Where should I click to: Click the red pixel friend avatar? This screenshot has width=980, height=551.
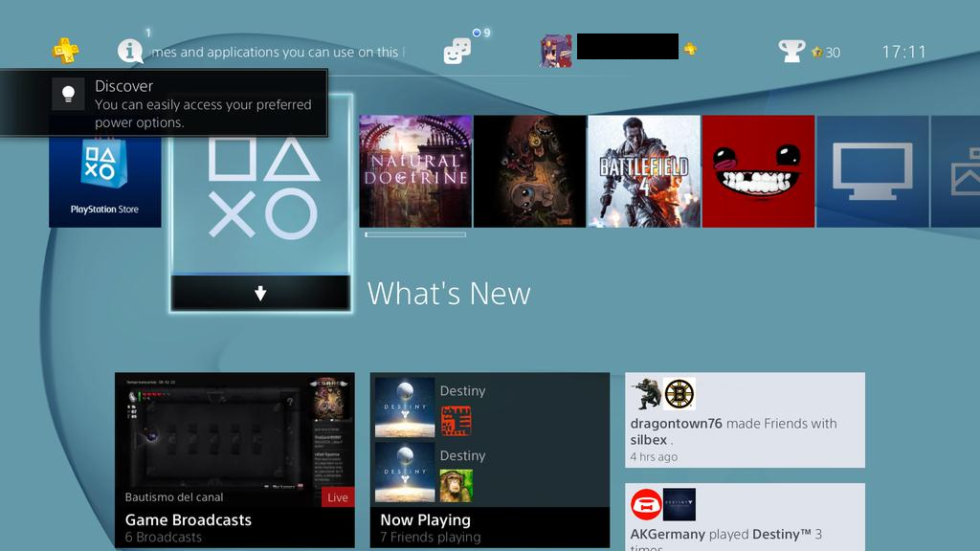[x=457, y=421]
